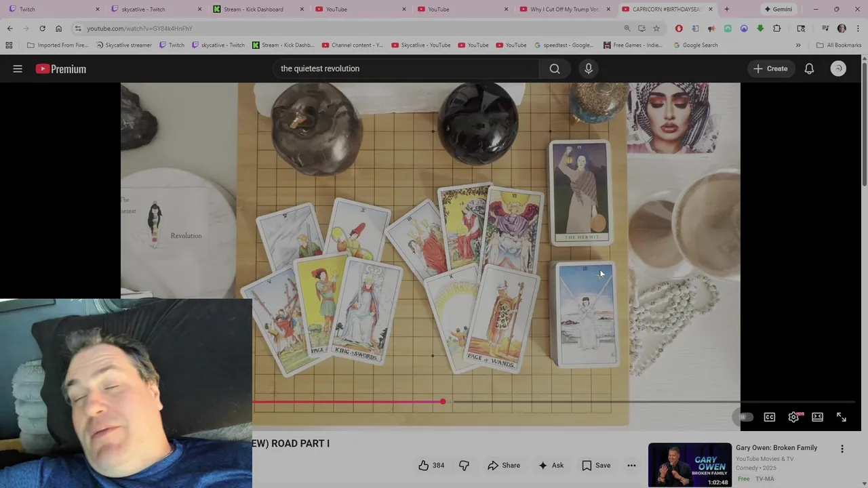Open the red Opera-style extension icon
Viewport: 868px width, 488px height.
coord(679,28)
